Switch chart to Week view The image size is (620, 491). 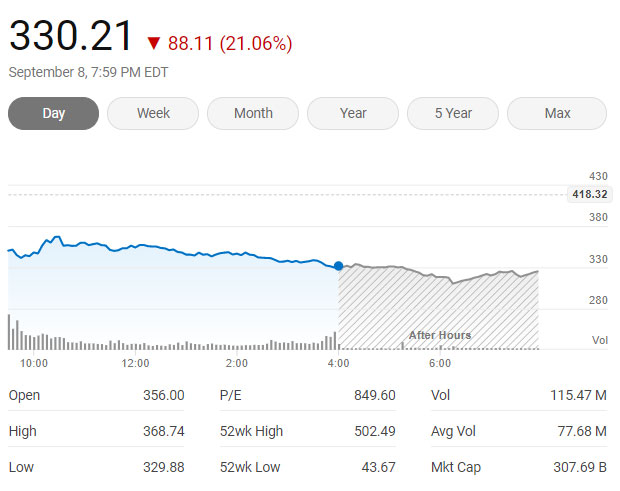coord(153,113)
